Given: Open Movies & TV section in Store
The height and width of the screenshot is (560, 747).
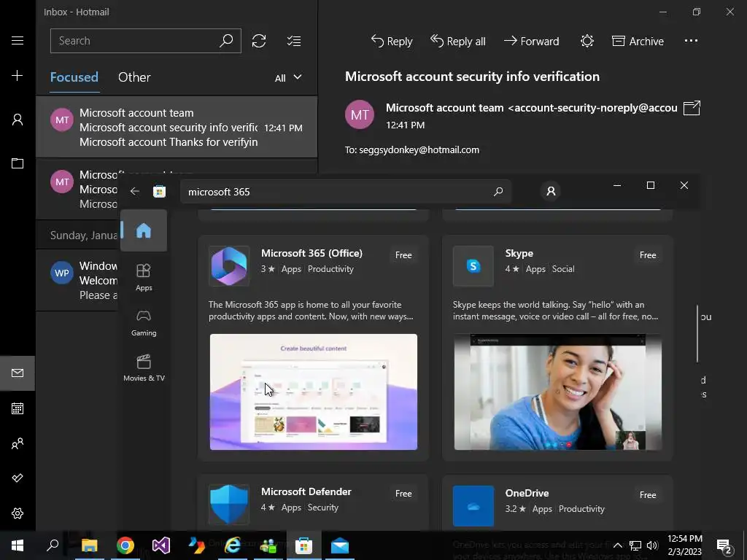Looking at the screenshot, I should 144,368.
